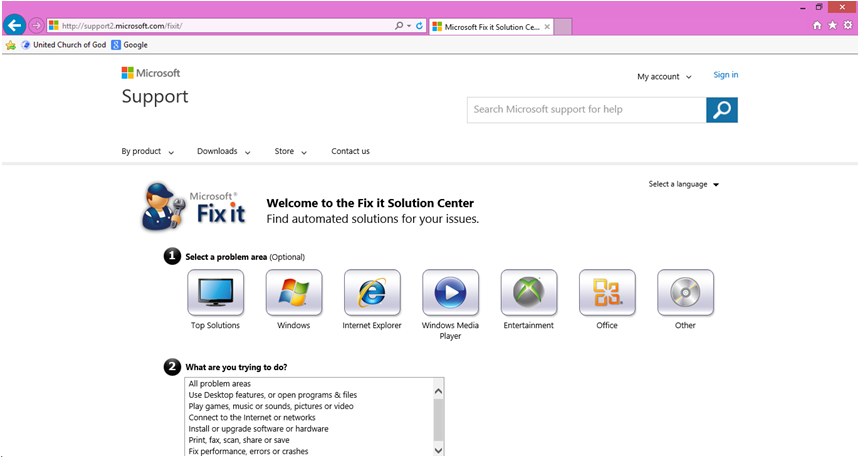Open the Favorites star icon in toolbar

pyautogui.click(x=832, y=25)
